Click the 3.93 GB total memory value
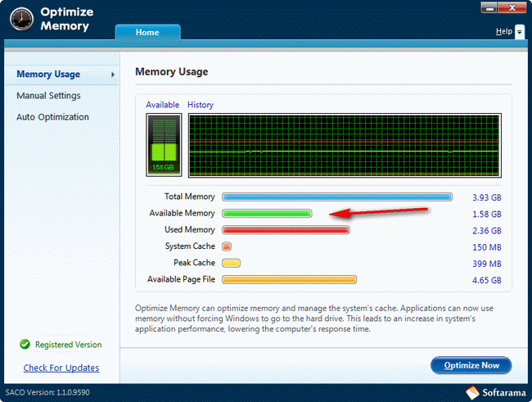 tap(487, 197)
